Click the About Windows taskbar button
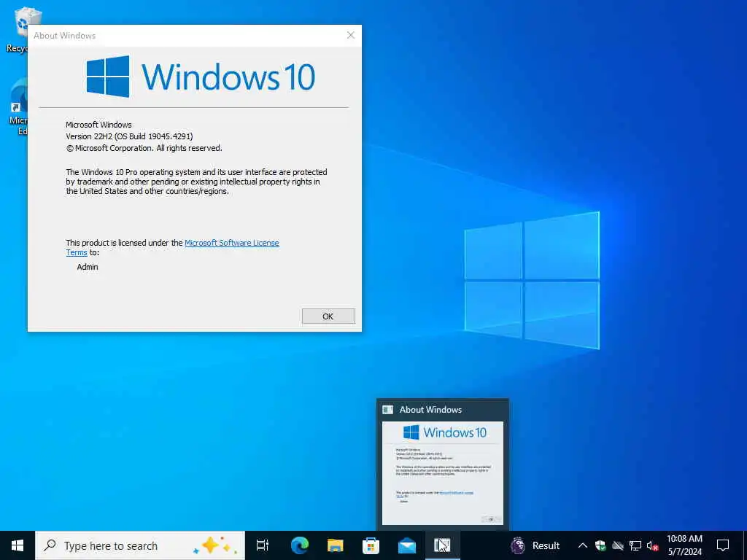The height and width of the screenshot is (560, 747). pyautogui.click(x=443, y=545)
